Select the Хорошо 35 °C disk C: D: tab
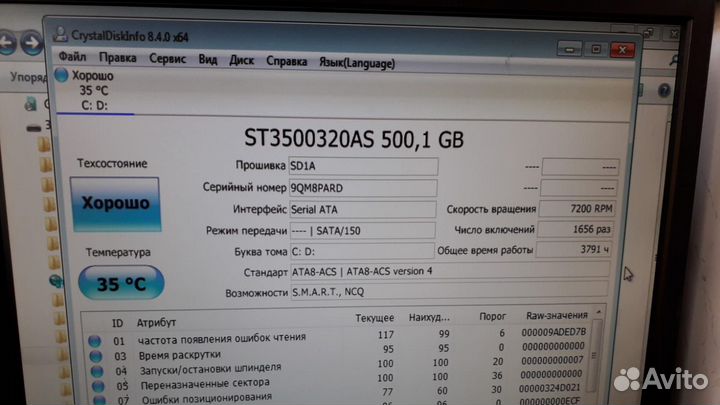The width and height of the screenshot is (720, 405). (x=94, y=90)
